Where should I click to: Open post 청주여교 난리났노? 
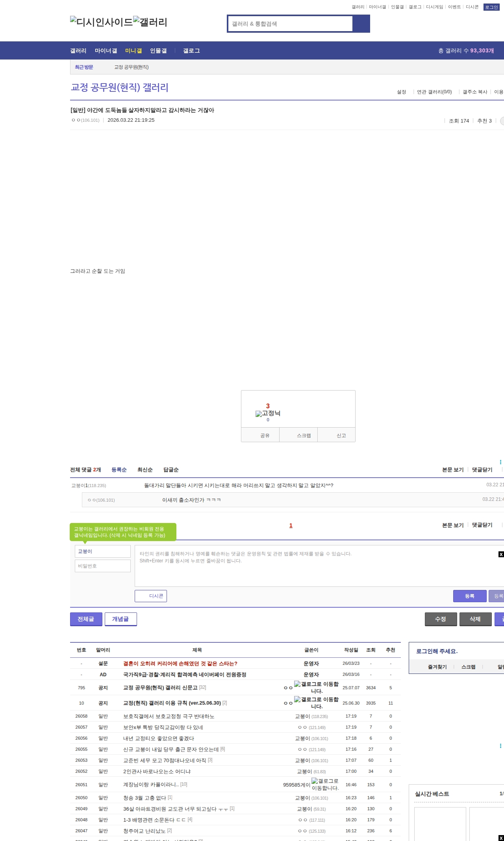(144, 831)
